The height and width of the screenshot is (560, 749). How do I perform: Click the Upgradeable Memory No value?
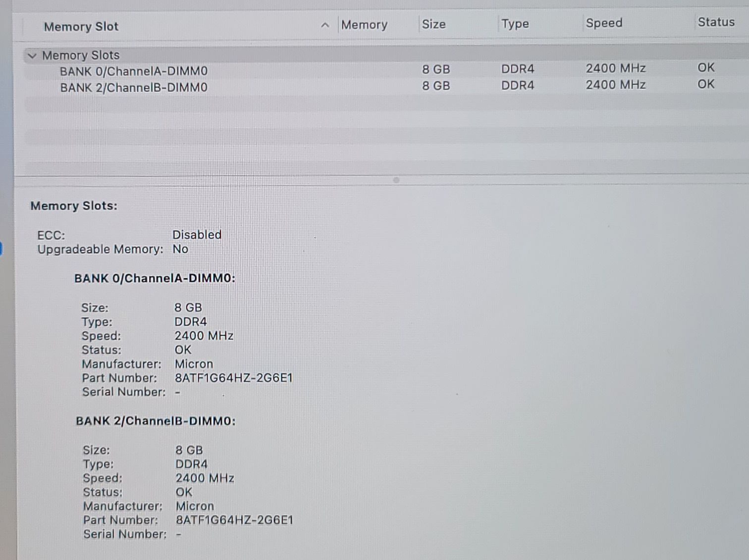click(180, 249)
